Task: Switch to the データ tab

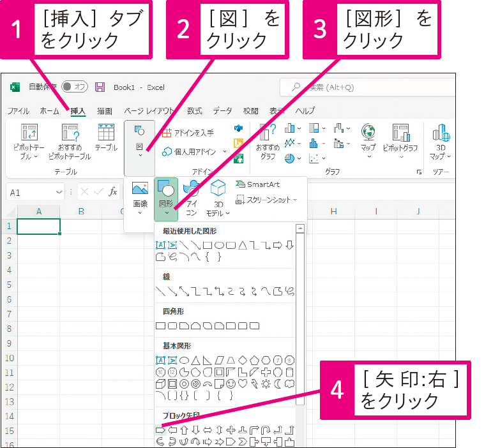Action: (223, 111)
